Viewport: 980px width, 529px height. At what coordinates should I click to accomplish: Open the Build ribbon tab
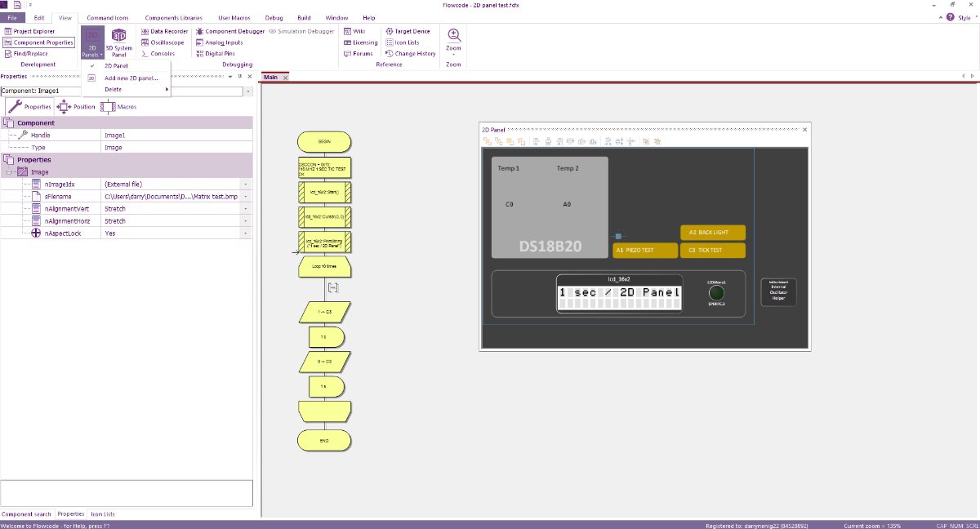point(304,17)
